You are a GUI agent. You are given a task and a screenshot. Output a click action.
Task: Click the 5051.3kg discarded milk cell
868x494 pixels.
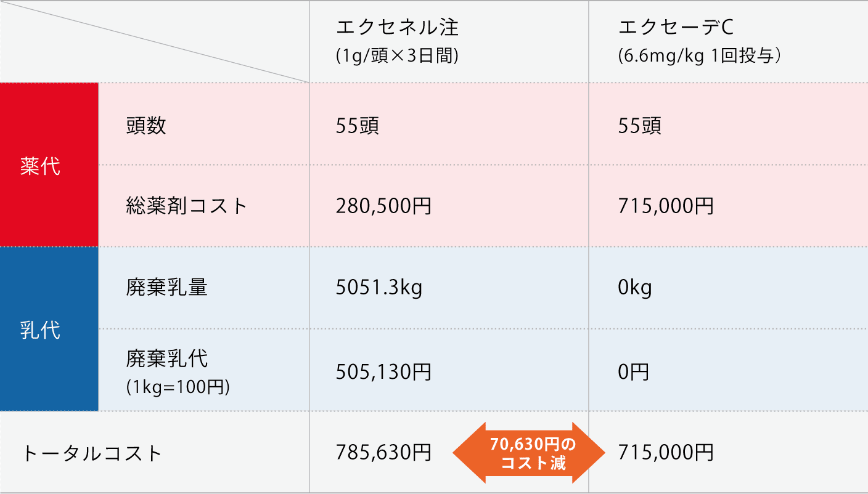click(x=379, y=288)
